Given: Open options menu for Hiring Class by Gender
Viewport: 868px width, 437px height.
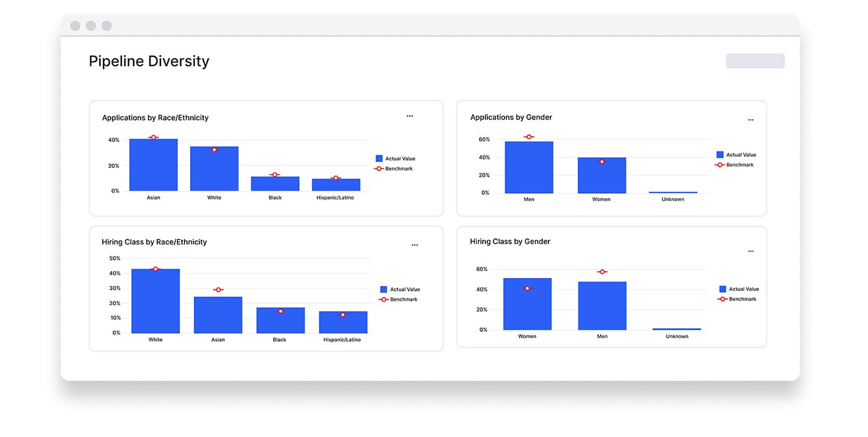Looking at the screenshot, I should click(x=750, y=251).
